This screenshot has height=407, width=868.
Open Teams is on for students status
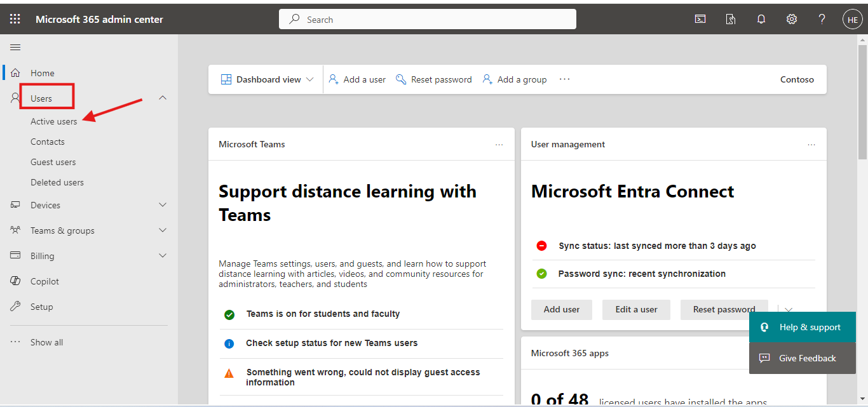(x=323, y=314)
